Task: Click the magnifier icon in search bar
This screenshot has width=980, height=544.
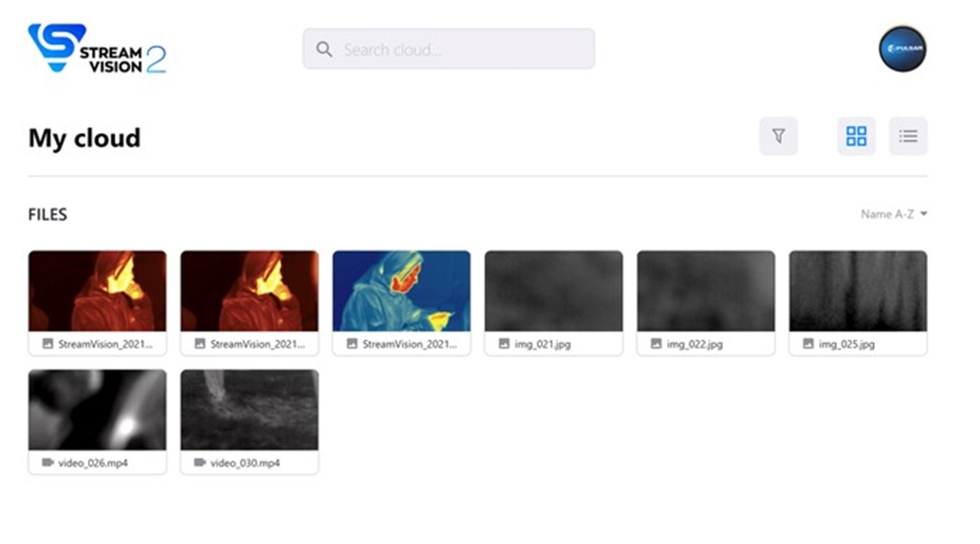Action: (323, 49)
